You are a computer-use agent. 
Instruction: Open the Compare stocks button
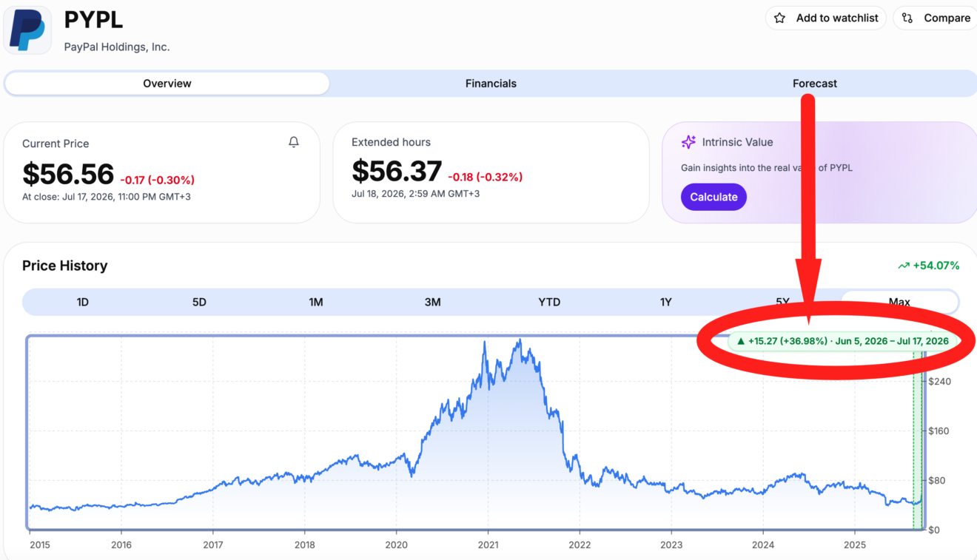tap(936, 18)
